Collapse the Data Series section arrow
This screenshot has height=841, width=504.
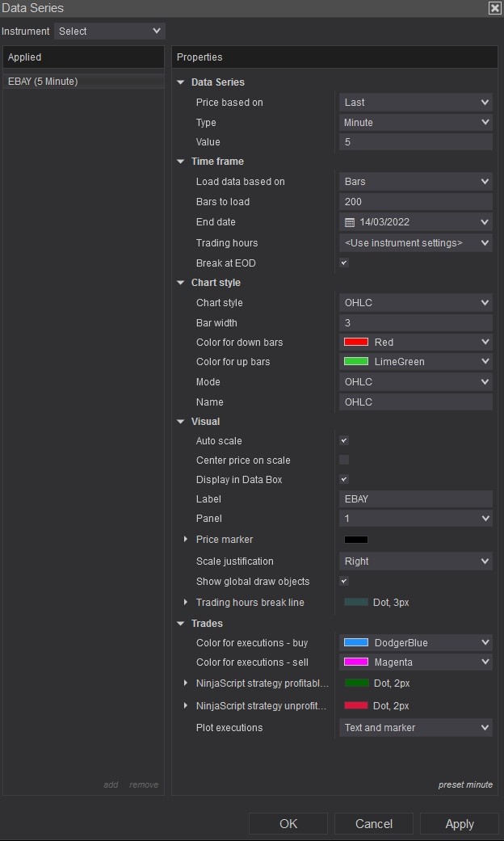[x=181, y=82]
